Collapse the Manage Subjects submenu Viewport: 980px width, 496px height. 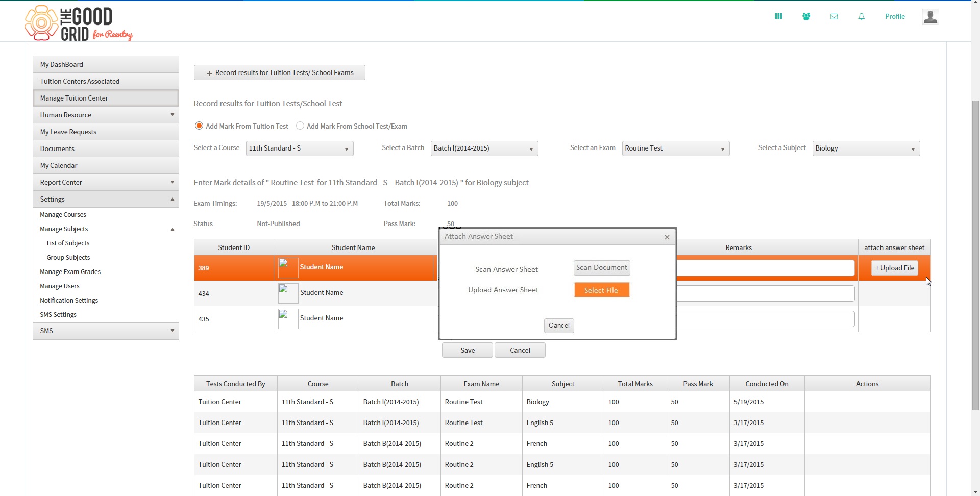tap(172, 229)
